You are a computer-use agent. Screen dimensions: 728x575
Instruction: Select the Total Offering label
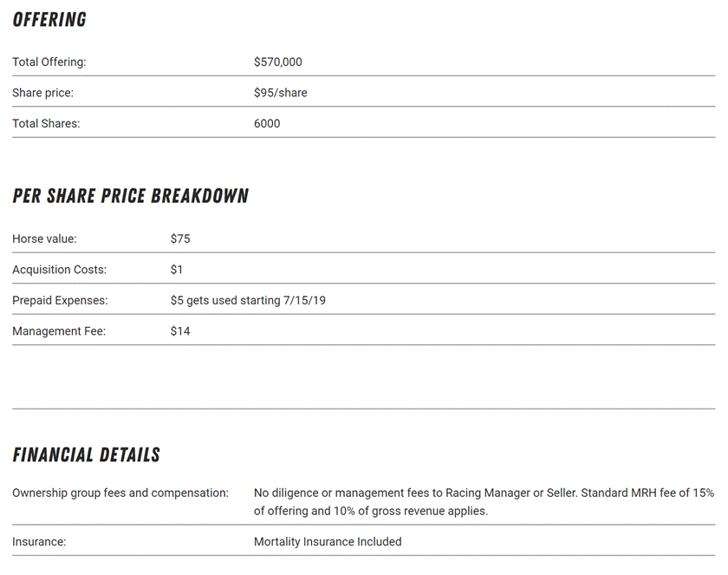49,62
